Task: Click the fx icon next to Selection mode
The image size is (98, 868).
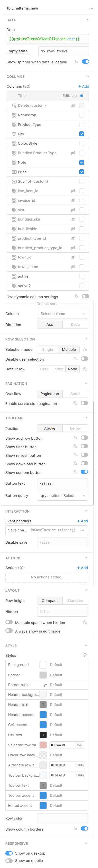Action: click(x=85, y=349)
